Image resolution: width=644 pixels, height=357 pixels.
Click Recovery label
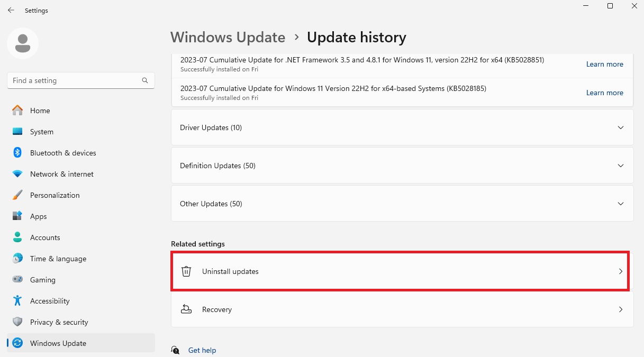coord(217,309)
